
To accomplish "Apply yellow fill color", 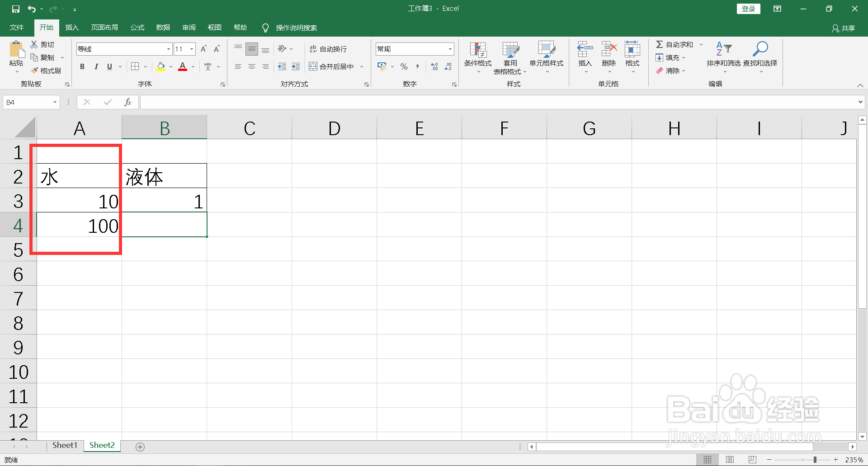I will 160,66.
